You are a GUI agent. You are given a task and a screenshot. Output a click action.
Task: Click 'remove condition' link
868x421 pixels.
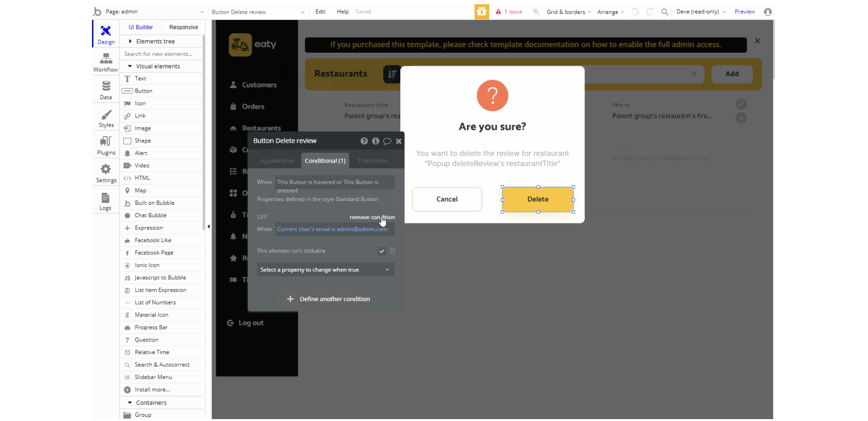[372, 217]
